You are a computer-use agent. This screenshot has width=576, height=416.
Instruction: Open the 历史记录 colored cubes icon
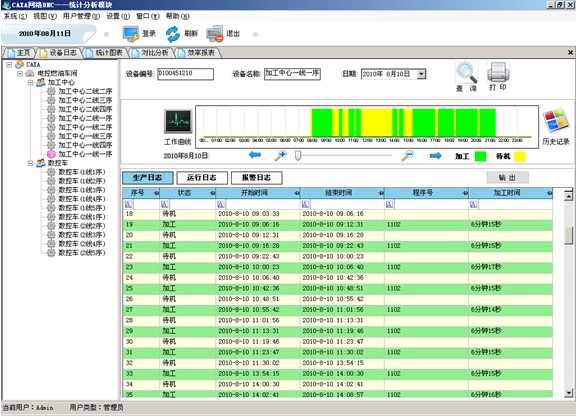coord(556,121)
